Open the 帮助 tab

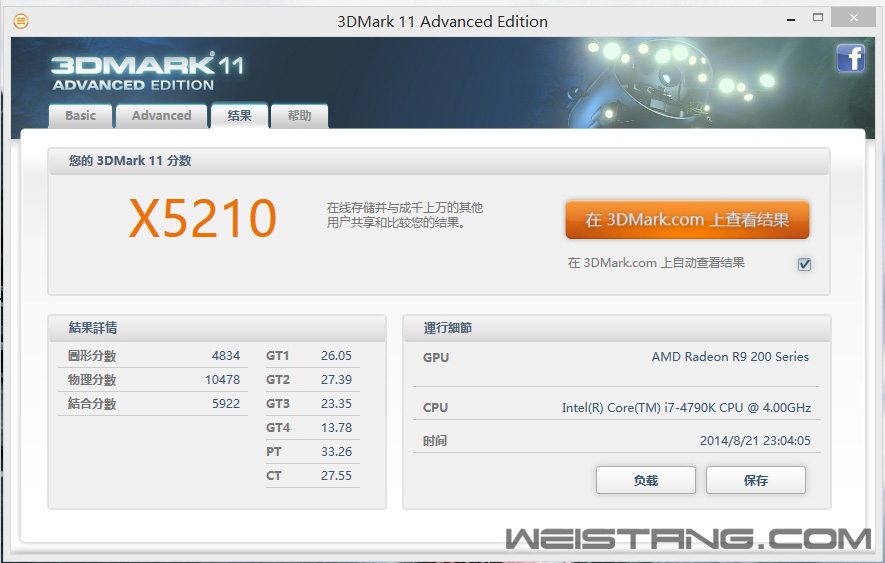click(299, 116)
